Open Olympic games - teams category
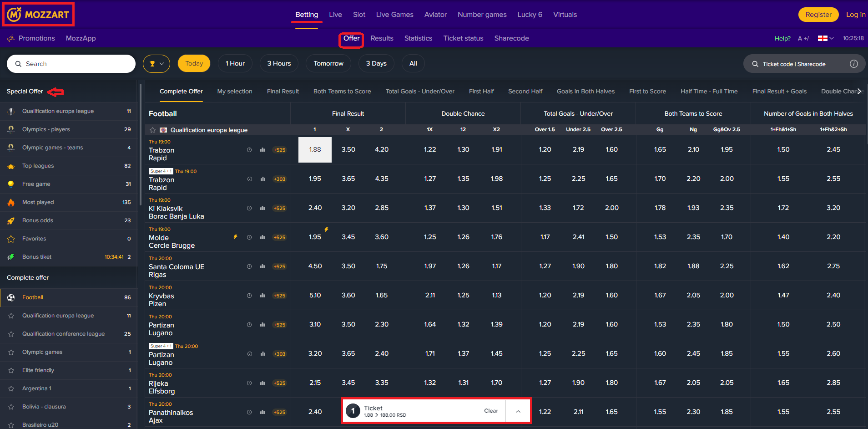868x429 pixels. [68, 148]
